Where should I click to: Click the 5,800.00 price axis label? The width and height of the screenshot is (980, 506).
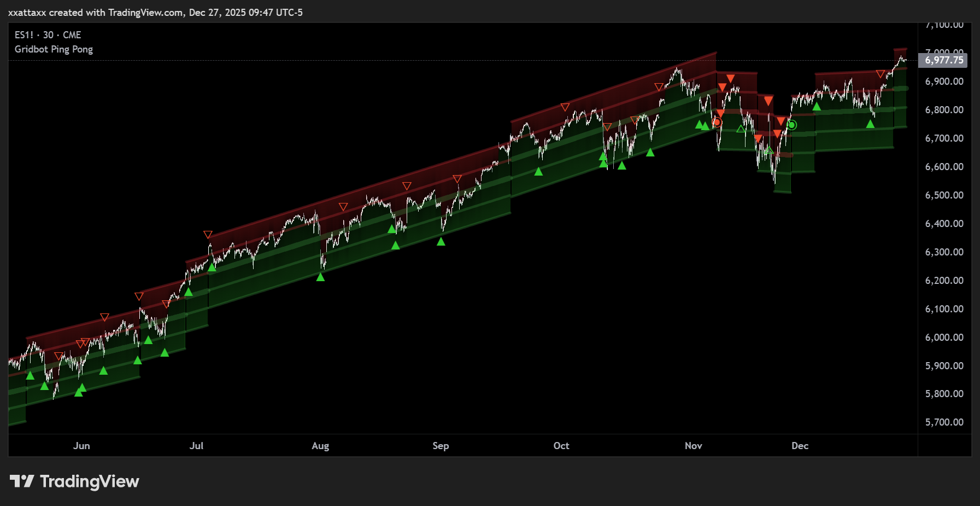point(944,394)
